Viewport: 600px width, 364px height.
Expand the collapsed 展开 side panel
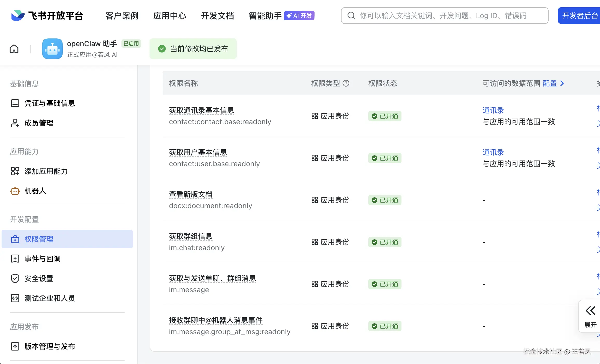(590, 316)
